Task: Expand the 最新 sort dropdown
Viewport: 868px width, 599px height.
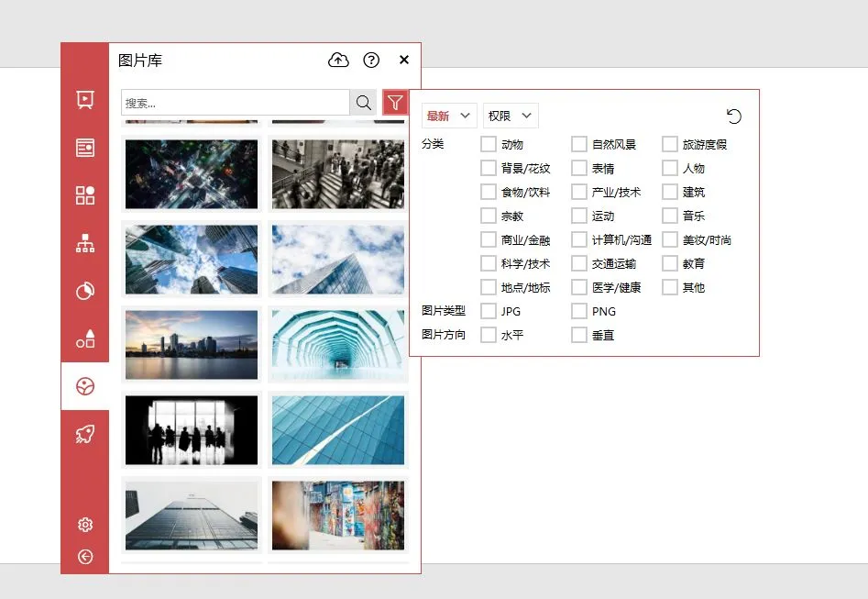Action: (x=449, y=116)
